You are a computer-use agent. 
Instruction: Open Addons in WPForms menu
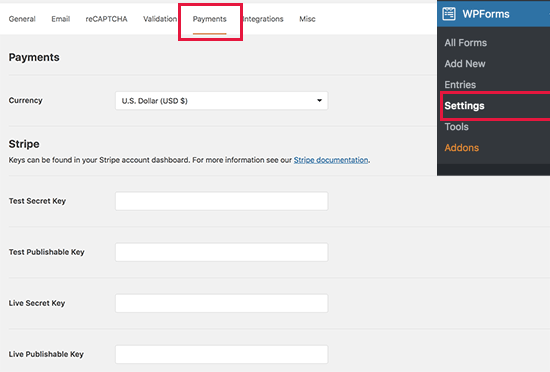461,148
